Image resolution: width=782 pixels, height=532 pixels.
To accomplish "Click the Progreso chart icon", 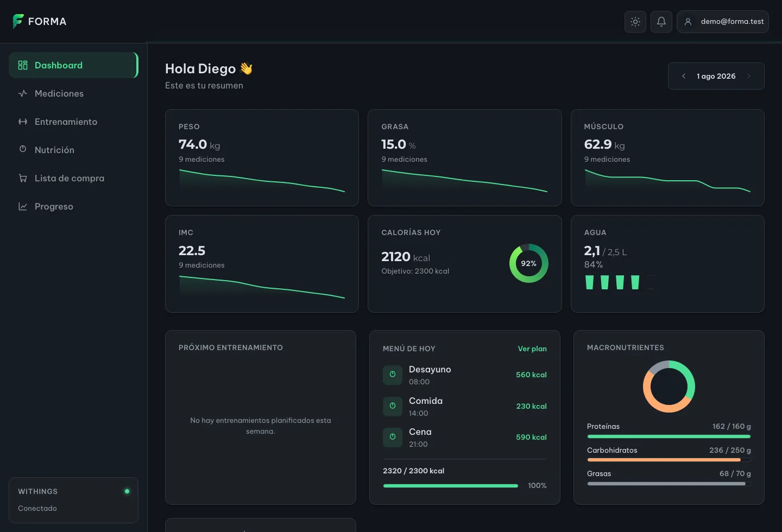I will 23,206.
